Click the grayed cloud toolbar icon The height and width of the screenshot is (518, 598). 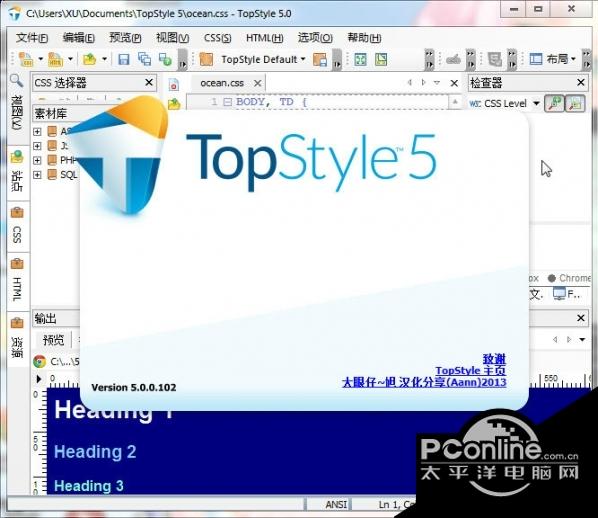(x=453, y=60)
